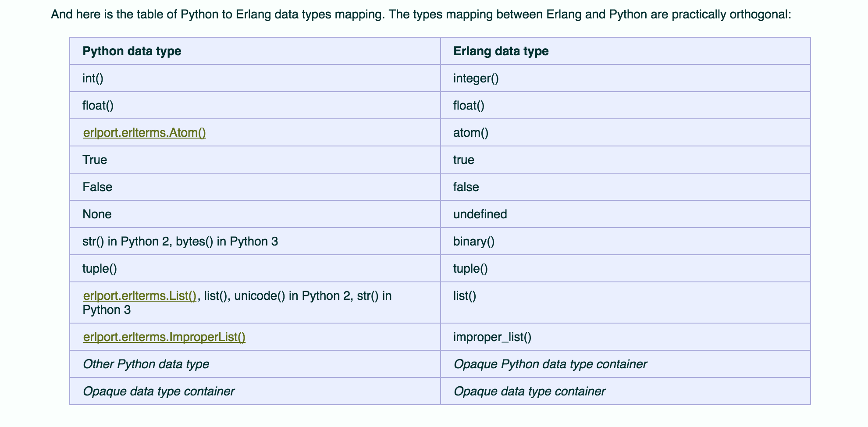Click the list() Erlang type cell
Image resolution: width=868 pixels, height=427 pixels.
(x=464, y=296)
